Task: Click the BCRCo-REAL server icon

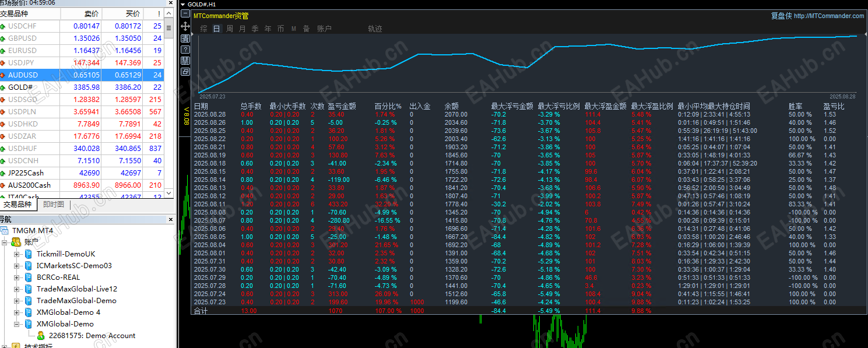Action: 29,277
